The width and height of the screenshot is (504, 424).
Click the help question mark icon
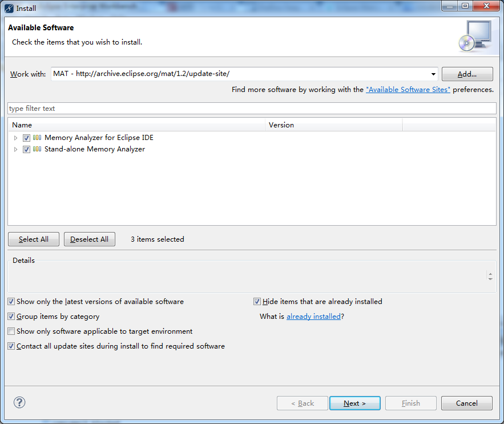[x=19, y=402]
